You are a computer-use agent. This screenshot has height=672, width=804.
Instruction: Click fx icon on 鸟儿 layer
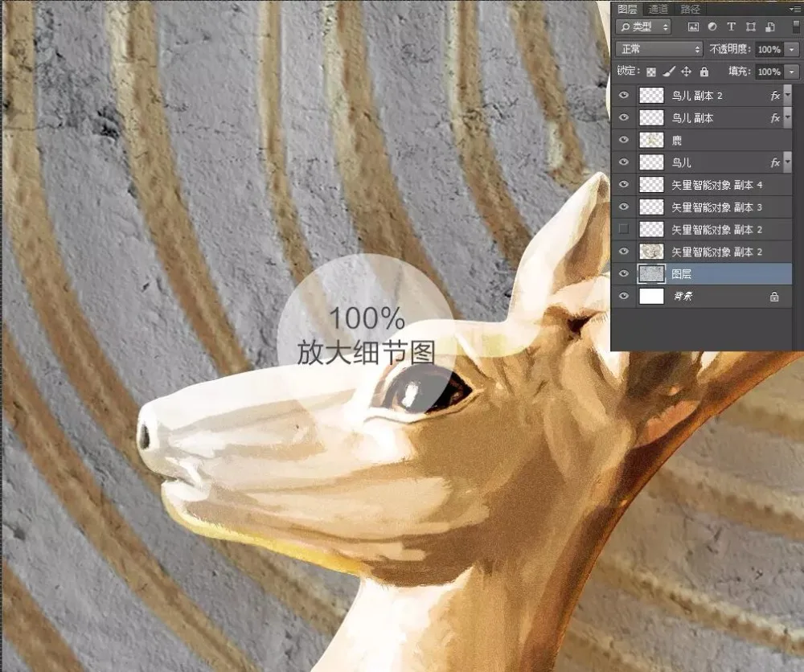[775, 163]
